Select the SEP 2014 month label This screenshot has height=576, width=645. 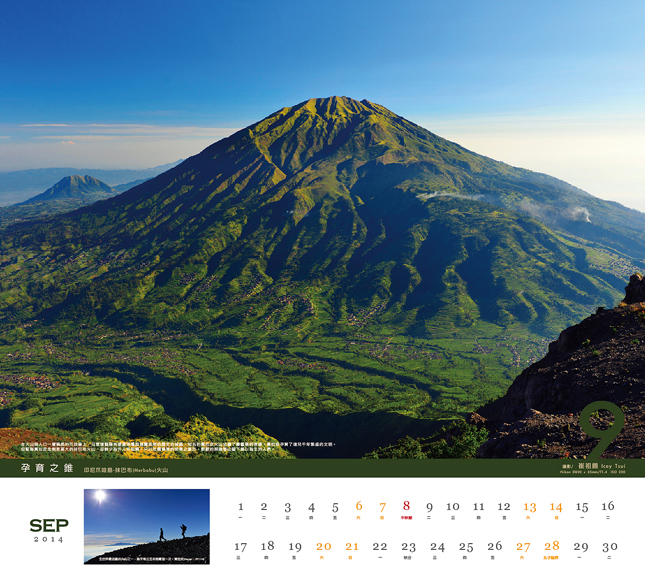[49, 531]
